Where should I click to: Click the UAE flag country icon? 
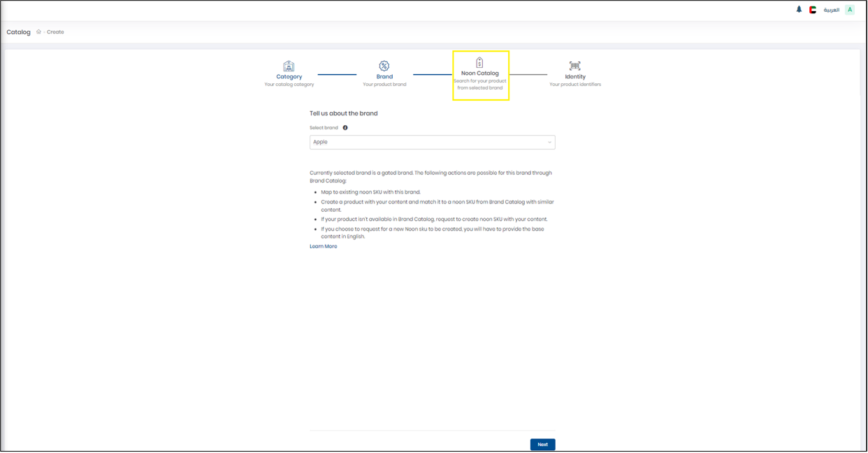[813, 10]
